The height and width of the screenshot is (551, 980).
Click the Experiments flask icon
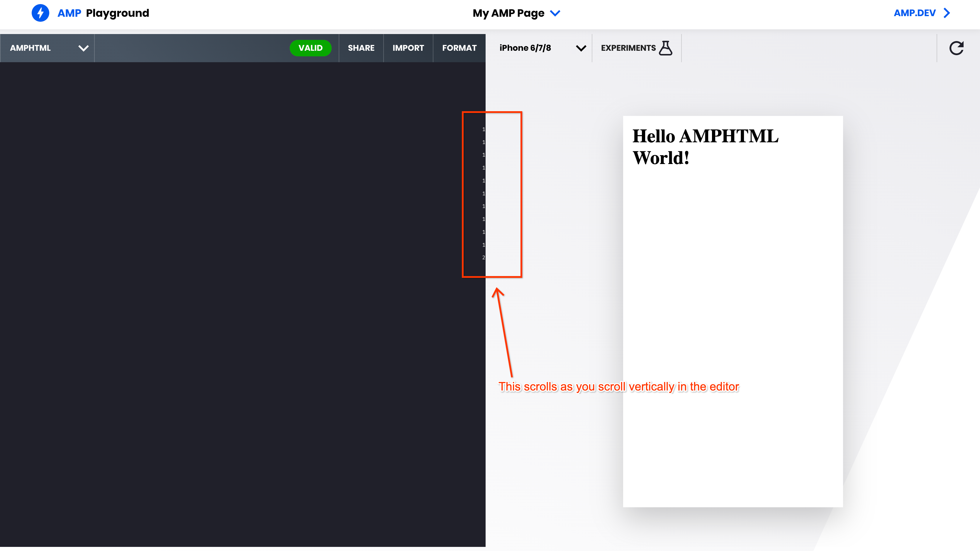665,48
